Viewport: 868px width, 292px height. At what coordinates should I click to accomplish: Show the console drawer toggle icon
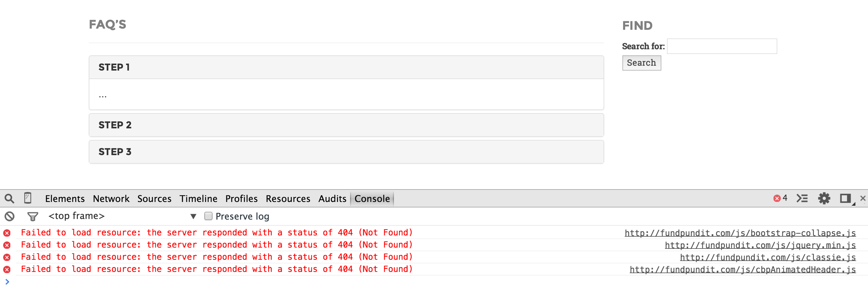[802, 198]
